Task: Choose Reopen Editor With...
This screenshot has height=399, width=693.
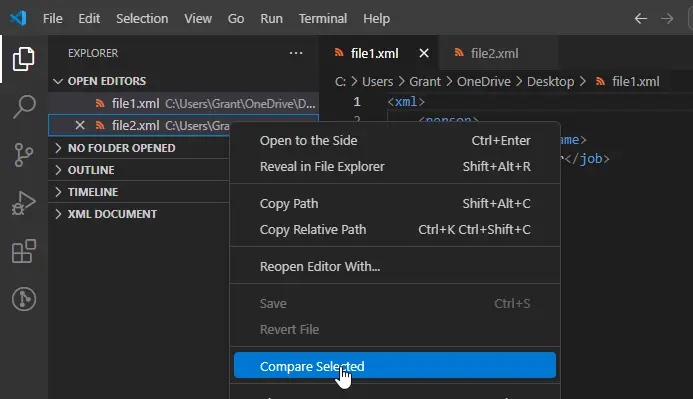Action: [395, 267]
